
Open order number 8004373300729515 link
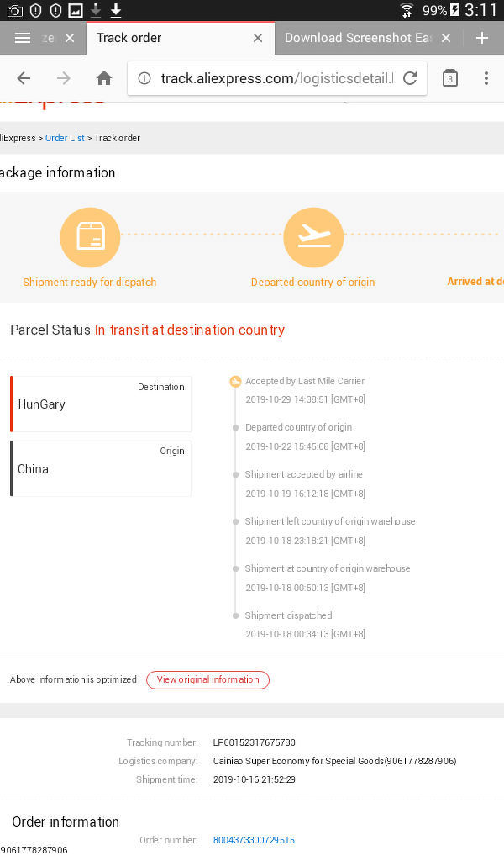[254, 840]
